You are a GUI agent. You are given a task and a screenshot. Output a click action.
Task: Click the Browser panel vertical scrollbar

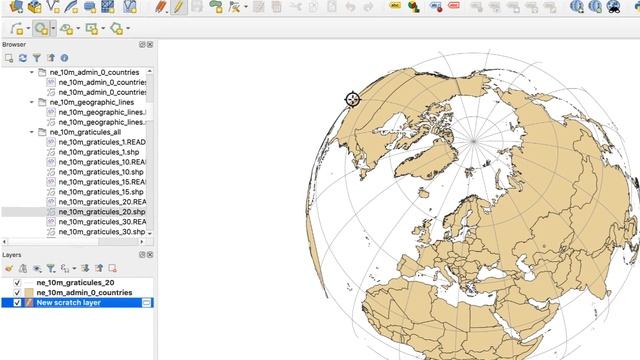click(x=150, y=152)
